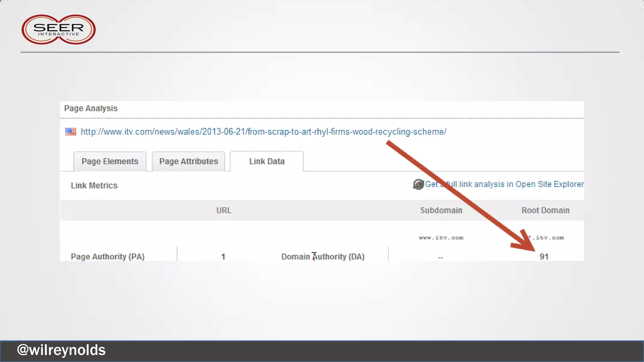Viewport: 644px width, 362px height.
Task: Click the Page Analysis heading
Action: click(91, 108)
